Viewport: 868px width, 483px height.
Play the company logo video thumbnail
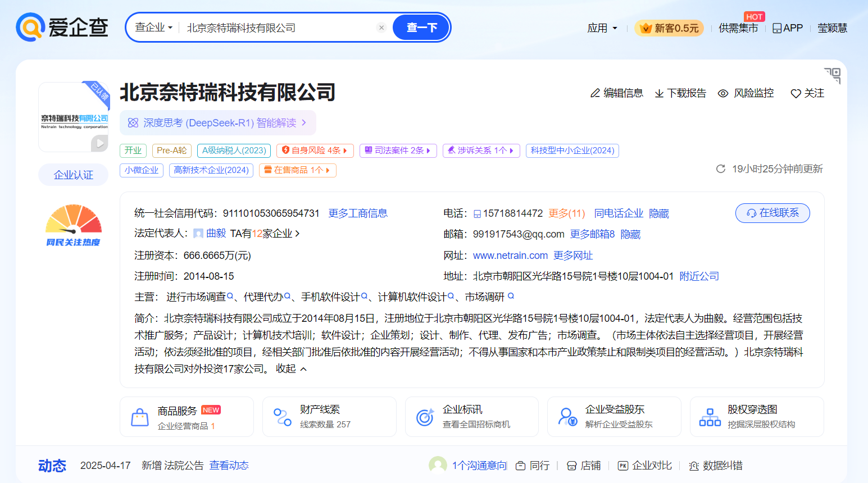[99, 143]
